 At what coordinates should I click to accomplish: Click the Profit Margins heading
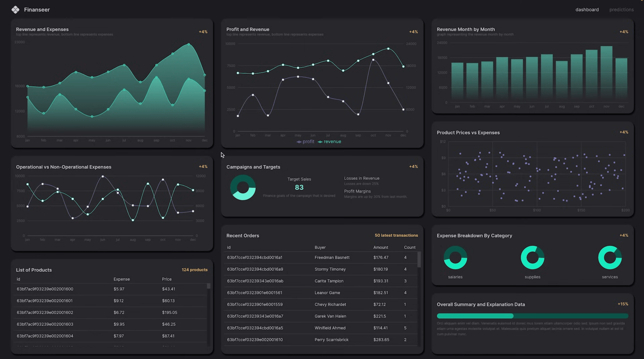pos(357,191)
